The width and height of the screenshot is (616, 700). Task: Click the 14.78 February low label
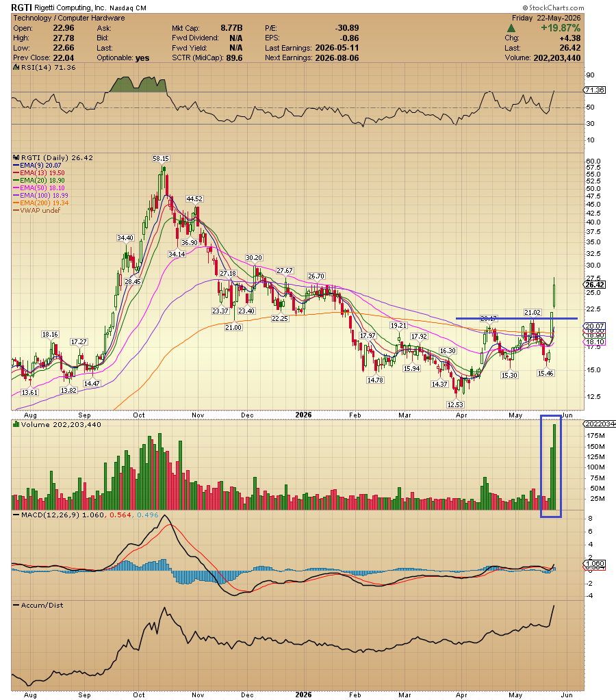[375, 380]
